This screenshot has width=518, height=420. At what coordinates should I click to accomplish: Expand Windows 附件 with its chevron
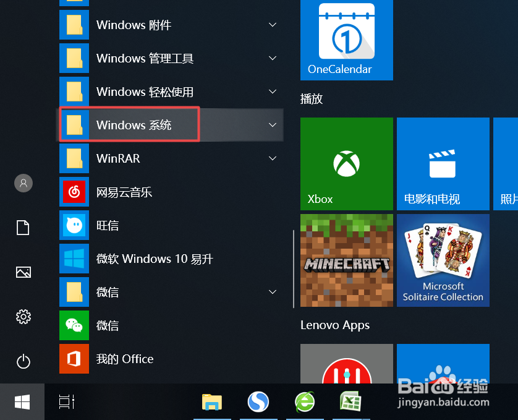click(x=273, y=25)
